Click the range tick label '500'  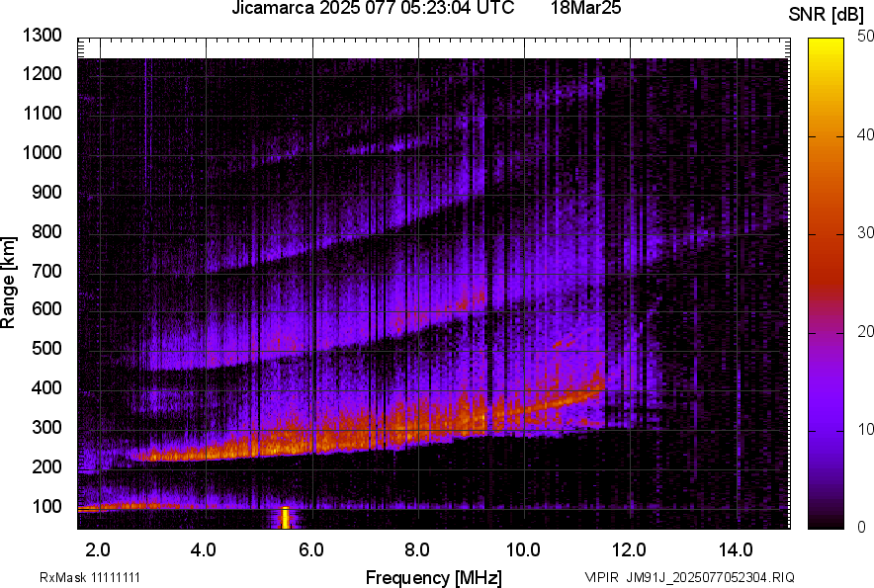(x=46, y=348)
